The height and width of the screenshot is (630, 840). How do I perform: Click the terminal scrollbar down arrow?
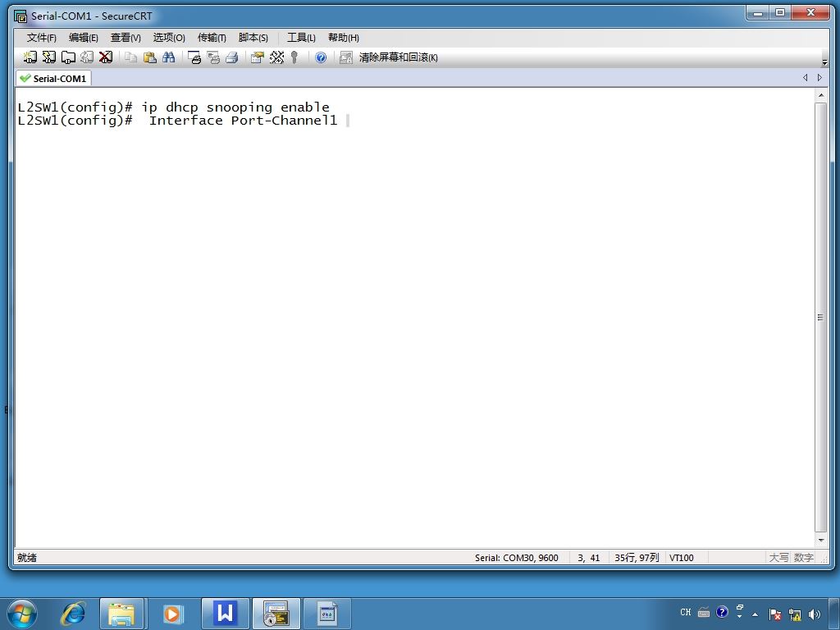tap(820, 540)
